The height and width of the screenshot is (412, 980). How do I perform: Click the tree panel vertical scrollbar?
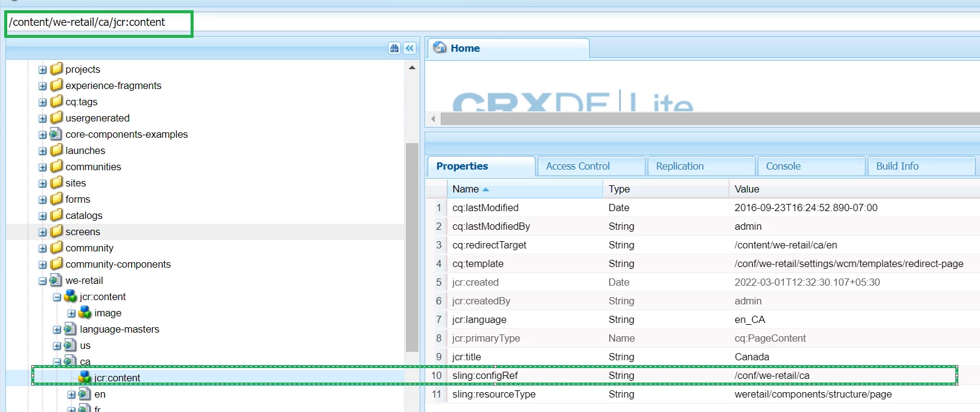(x=412, y=247)
